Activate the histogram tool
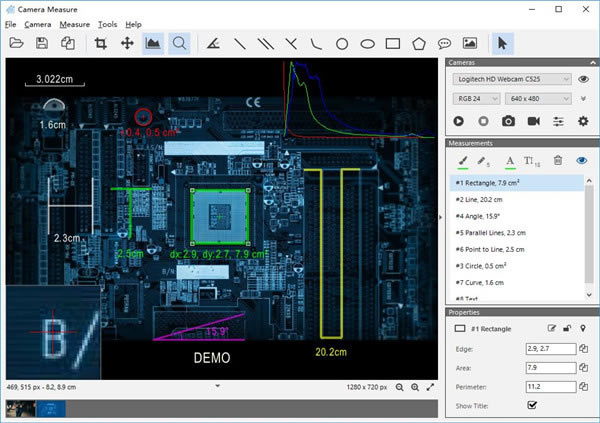The image size is (600, 423). [153, 43]
